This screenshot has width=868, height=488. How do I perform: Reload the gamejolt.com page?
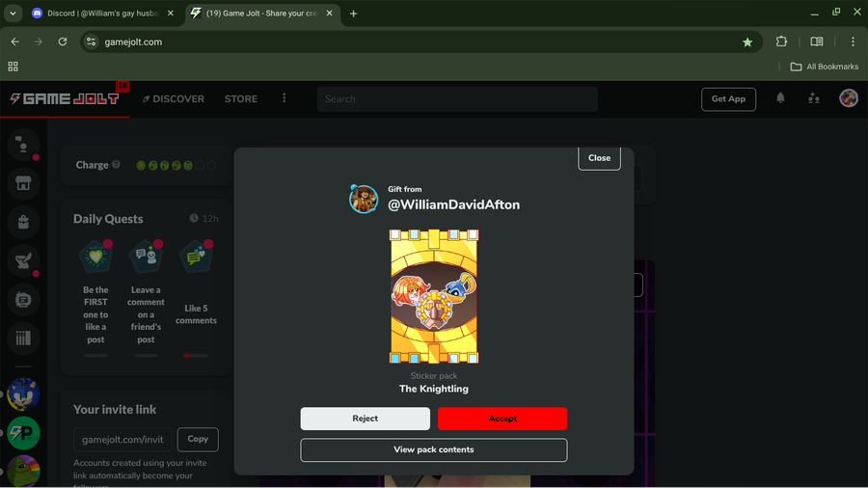click(x=63, y=41)
